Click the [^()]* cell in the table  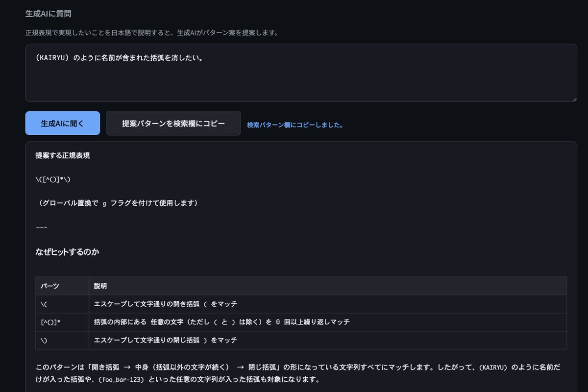click(62, 322)
